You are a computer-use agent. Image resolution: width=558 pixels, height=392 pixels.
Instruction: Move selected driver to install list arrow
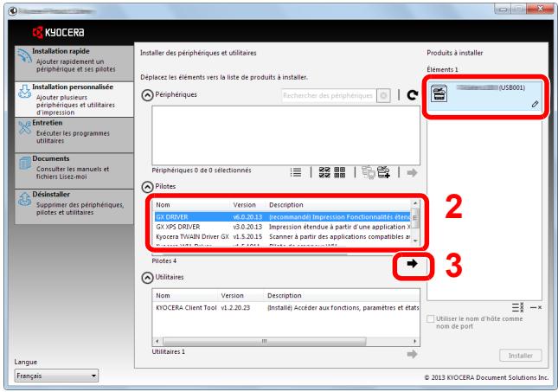[x=412, y=264]
